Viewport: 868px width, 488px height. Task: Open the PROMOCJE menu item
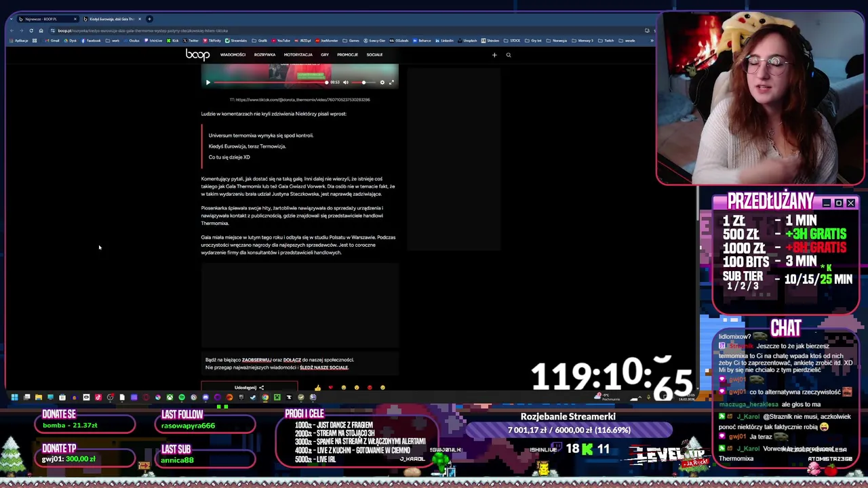point(347,55)
